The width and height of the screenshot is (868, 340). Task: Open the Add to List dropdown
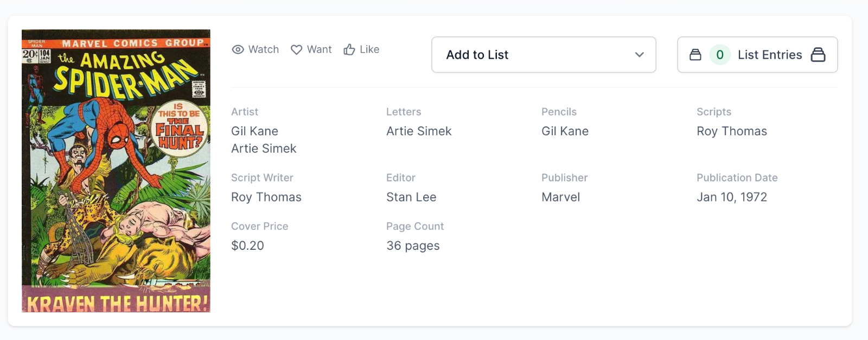(543, 55)
